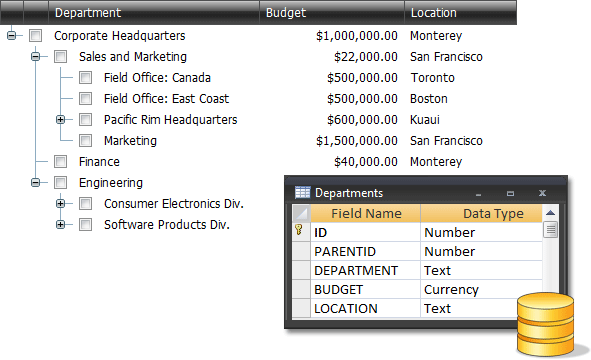The width and height of the screenshot is (591, 360).
Task: Tick the Finance department checkbox
Action: click(x=60, y=162)
